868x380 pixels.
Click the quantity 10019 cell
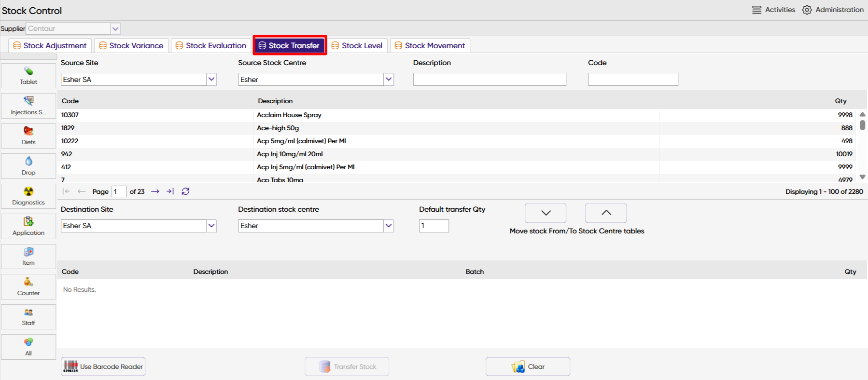(x=844, y=154)
